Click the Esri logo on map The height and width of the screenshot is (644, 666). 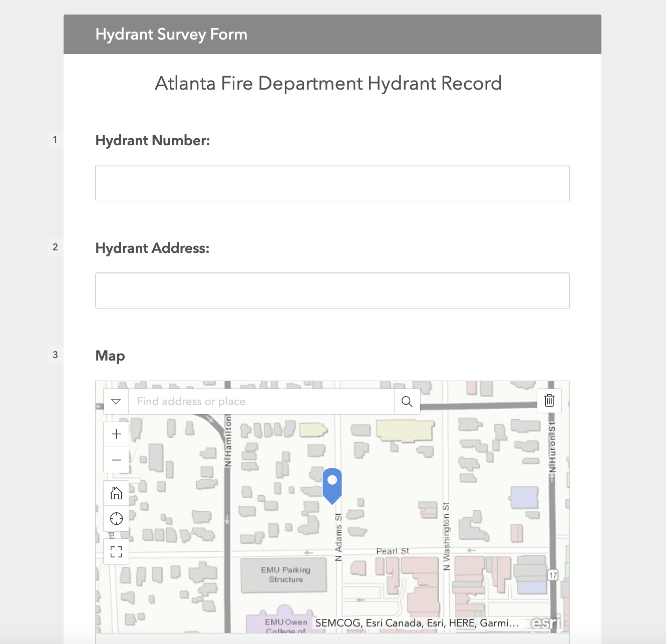[546, 623]
